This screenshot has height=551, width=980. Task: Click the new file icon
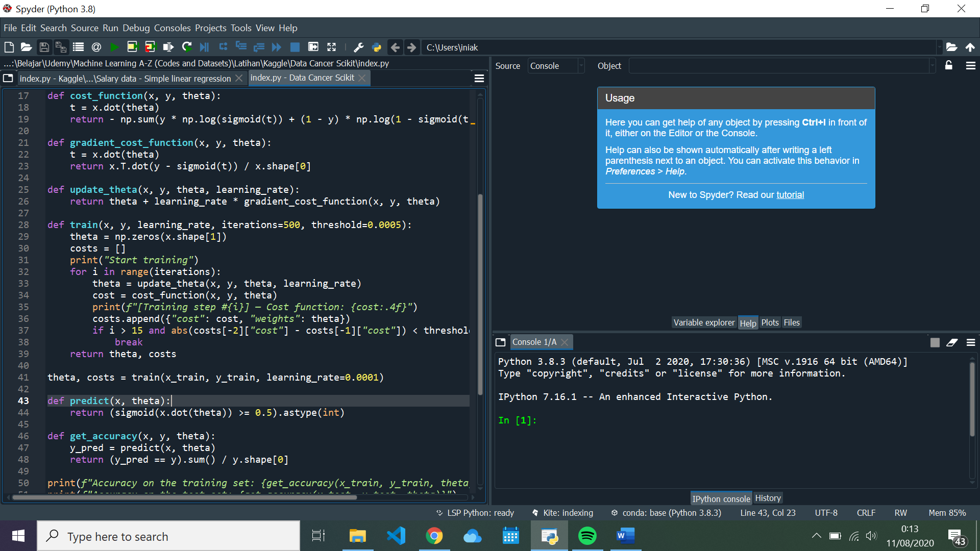[9, 47]
